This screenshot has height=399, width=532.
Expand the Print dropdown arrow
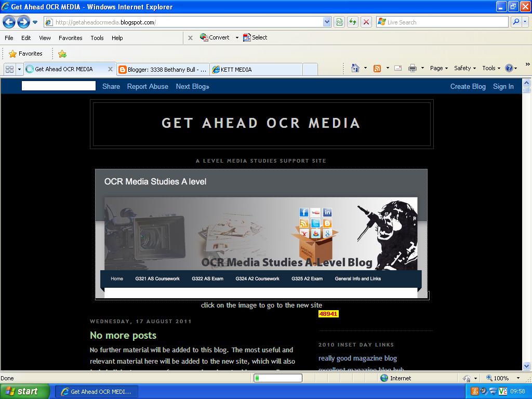coord(422,68)
